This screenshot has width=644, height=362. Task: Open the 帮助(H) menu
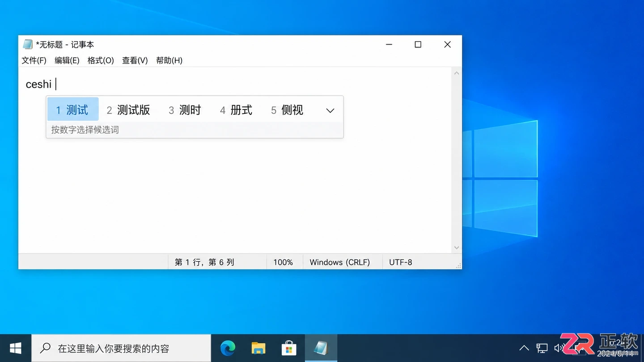pyautogui.click(x=169, y=60)
